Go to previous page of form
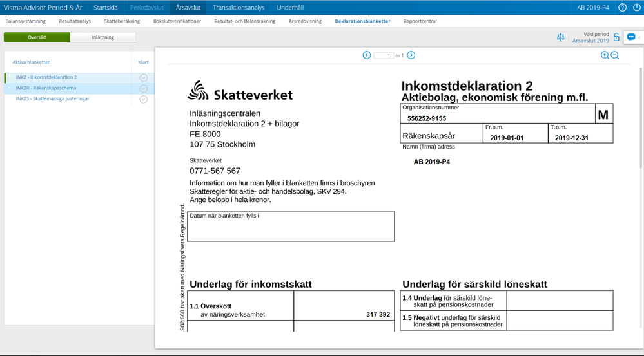The height and width of the screenshot is (356, 644). coord(366,55)
